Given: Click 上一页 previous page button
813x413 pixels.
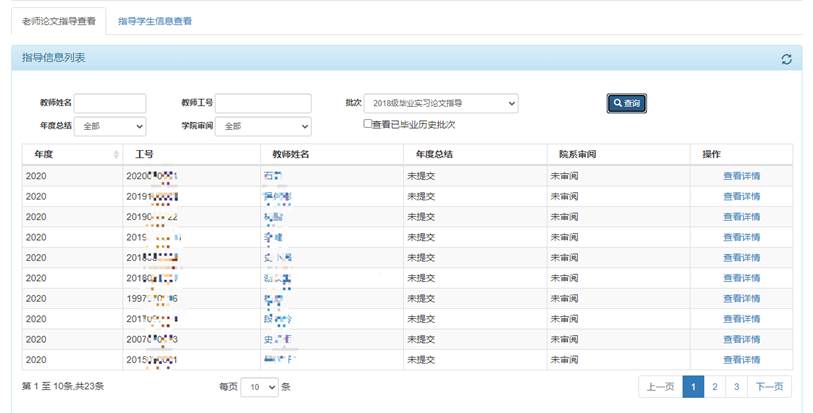Looking at the screenshot, I should (660, 387).
